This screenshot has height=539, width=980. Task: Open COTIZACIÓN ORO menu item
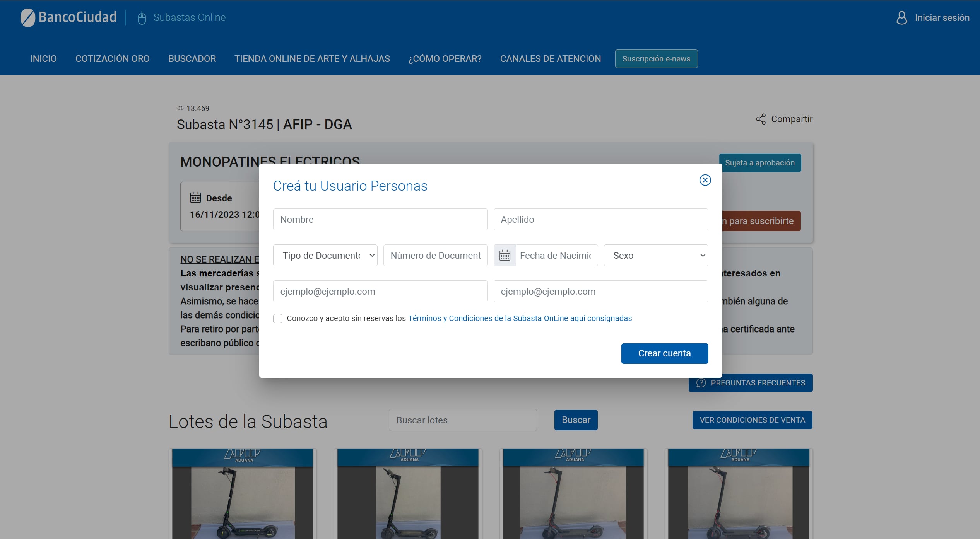[x=112, y=59]
